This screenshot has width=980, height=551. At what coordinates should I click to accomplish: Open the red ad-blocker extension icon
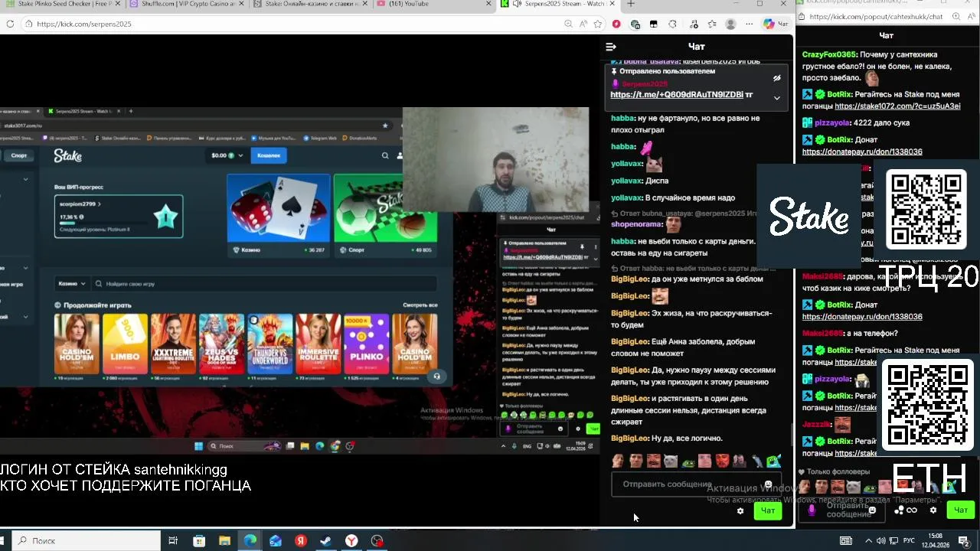pos(616,24)
